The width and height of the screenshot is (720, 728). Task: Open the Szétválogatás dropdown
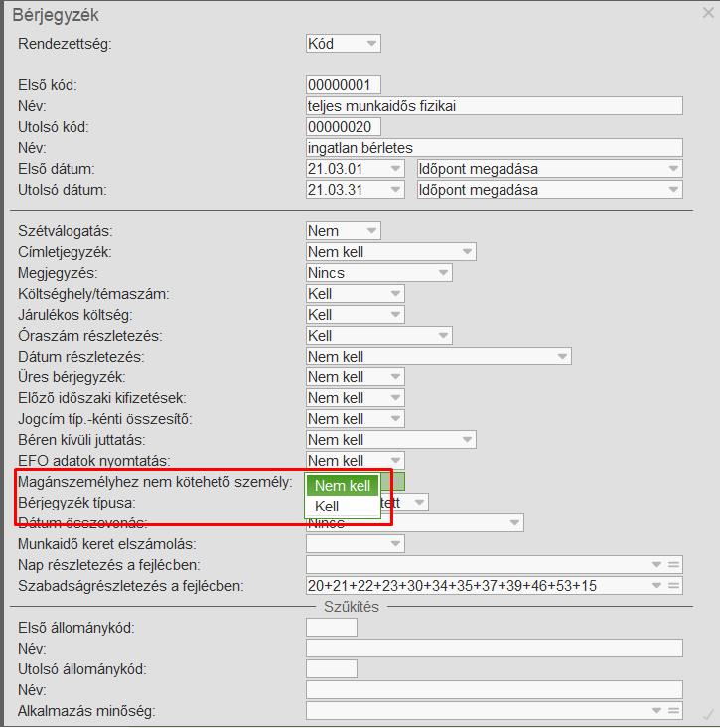pyautogui.click(x=344, y=231)
